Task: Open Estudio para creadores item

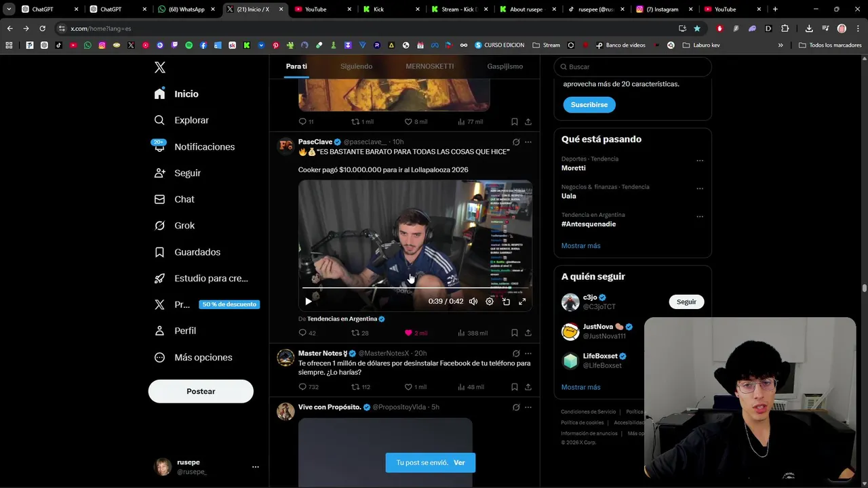Action: 201,278
